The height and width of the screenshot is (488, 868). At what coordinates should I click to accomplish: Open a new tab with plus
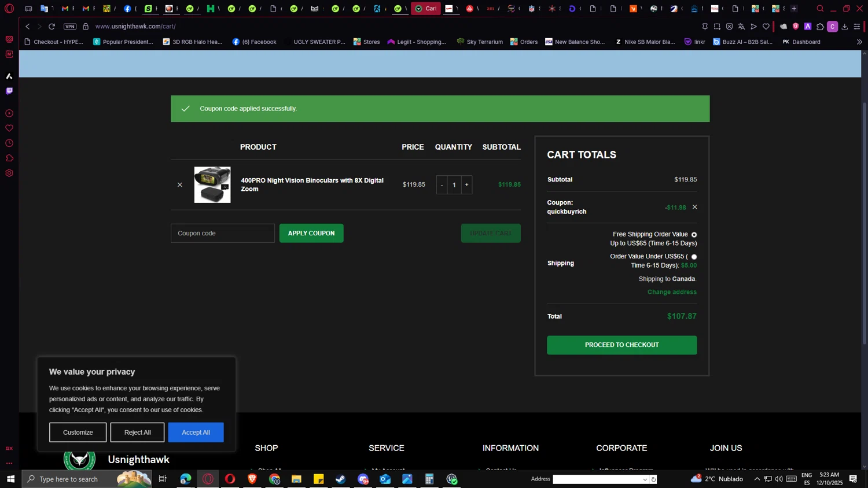794,9
